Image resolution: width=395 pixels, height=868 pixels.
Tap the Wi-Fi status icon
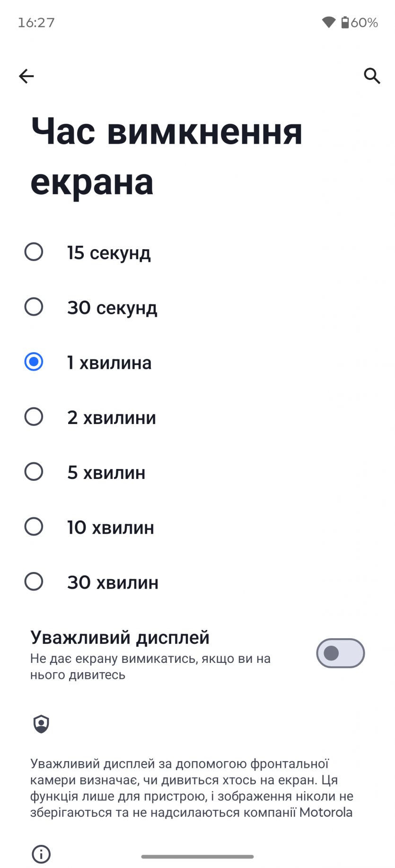coord(328,22)
